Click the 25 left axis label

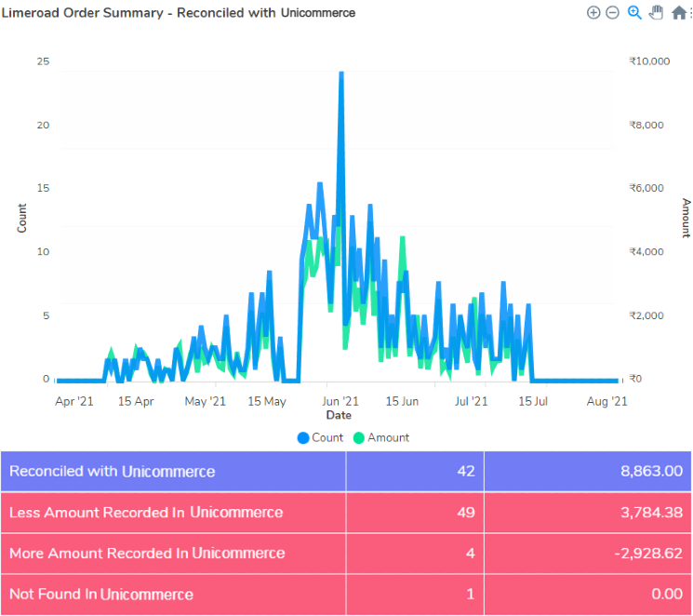pos(43,61)
